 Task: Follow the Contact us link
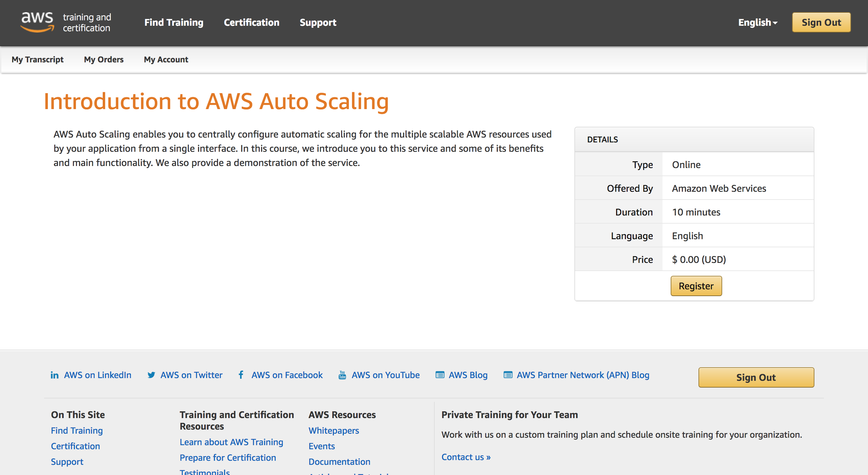click(466, 457)
